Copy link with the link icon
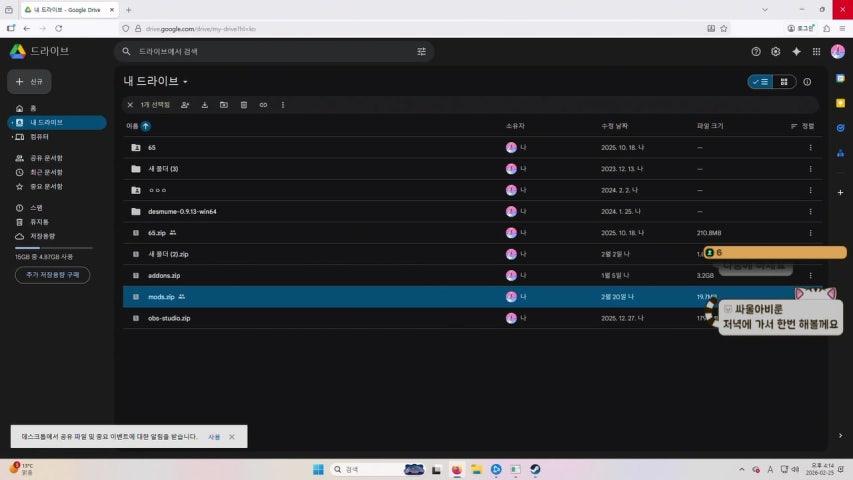Viewport: 853px width, 480px height. (263, 105)
